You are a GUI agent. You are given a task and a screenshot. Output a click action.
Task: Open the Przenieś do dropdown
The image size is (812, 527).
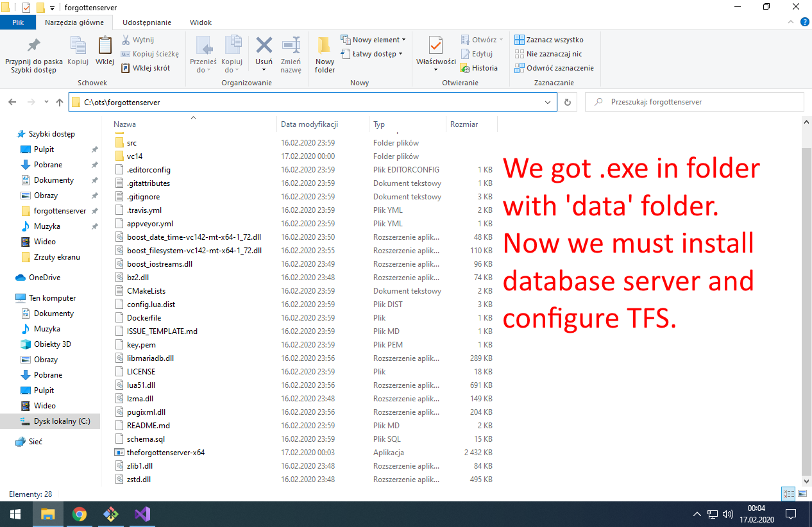pyautogui.click(x=204, y=54)
